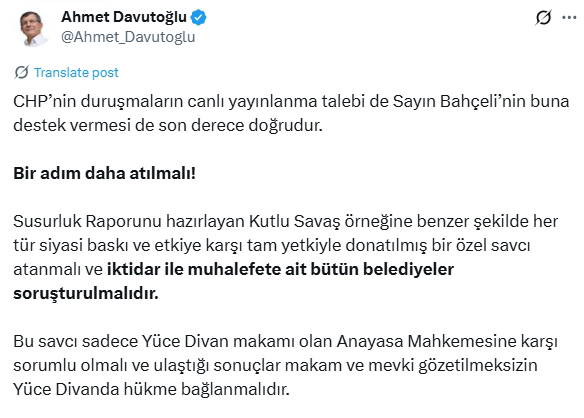This screenshot has height=418, width=584.
Task: Click the display name Ahmet Davutoğlu
Action: (124, 17)
